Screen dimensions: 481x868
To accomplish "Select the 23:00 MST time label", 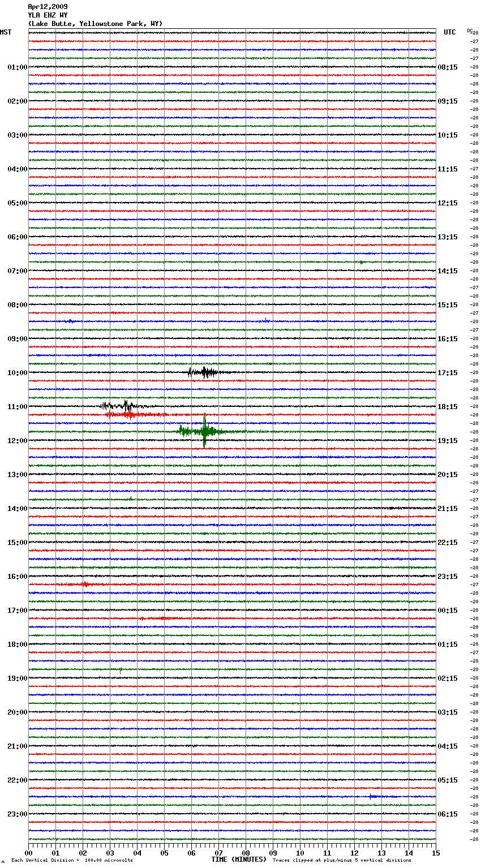I will [17, 814].
